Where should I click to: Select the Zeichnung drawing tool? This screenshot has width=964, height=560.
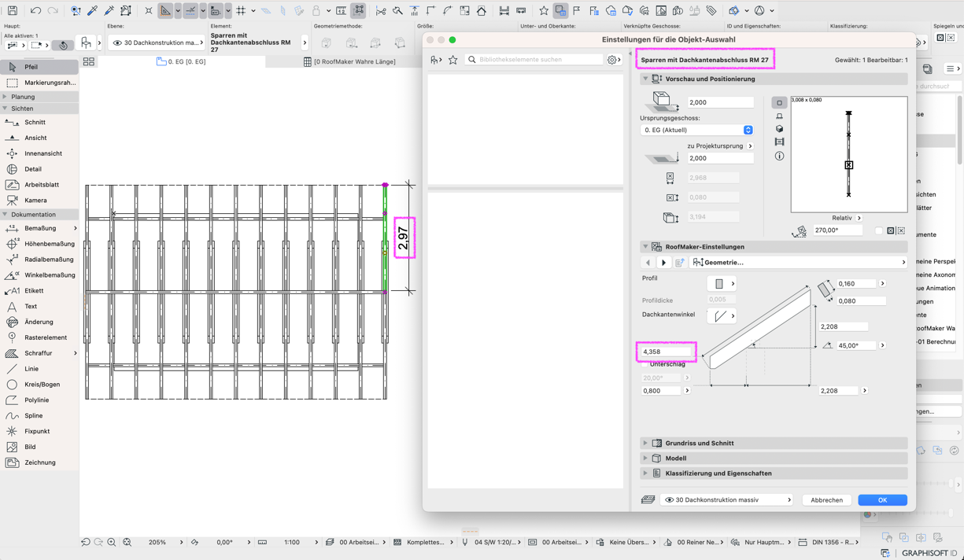point(39,462)
